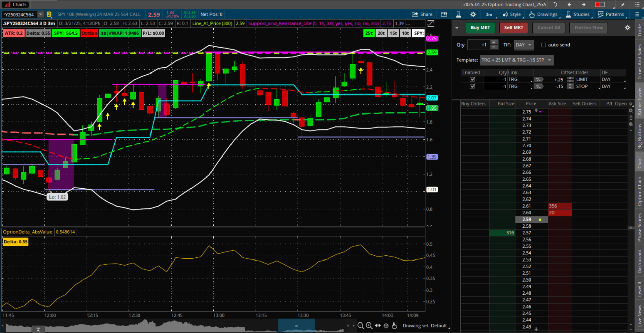Open the TIF DAY dropdown
The height and width of the screenshot is (333, 644).
pos(524,45)
